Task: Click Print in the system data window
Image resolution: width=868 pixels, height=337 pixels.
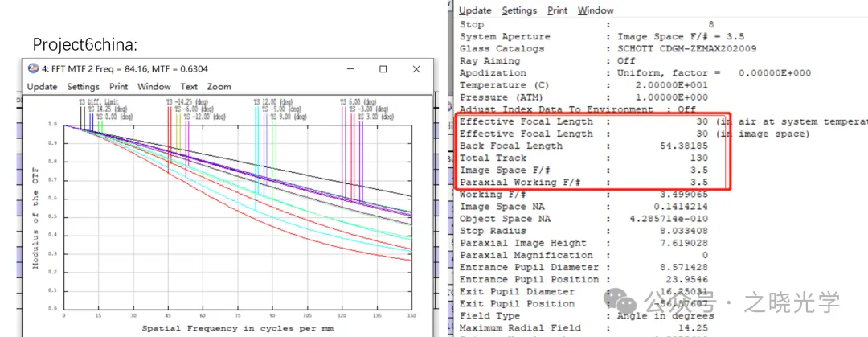Action: click(557, 10)
